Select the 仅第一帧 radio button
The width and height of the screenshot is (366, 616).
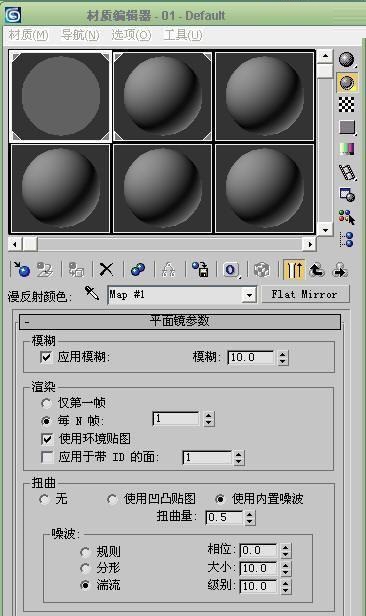[46, 403]
